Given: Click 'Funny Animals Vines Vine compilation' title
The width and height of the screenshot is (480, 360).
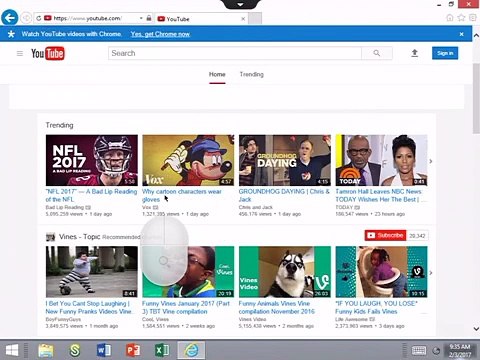Looking at the screenshot, I should 277,308.
